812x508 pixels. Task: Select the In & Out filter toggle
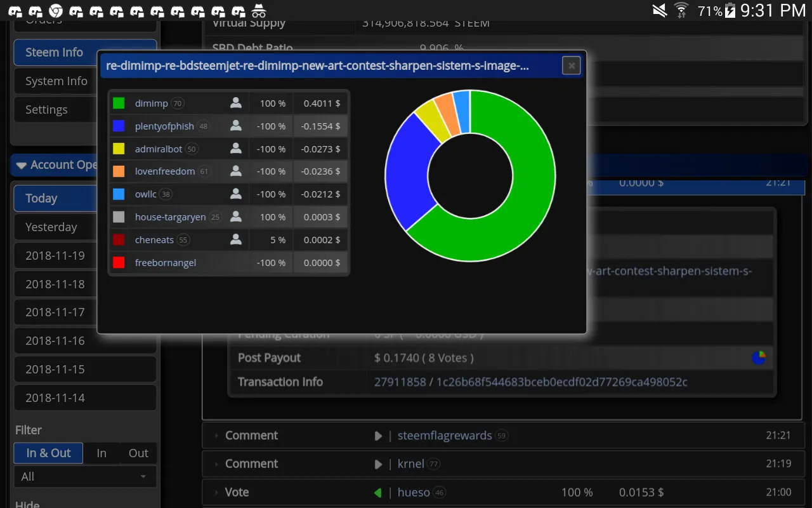click(48, 453)
